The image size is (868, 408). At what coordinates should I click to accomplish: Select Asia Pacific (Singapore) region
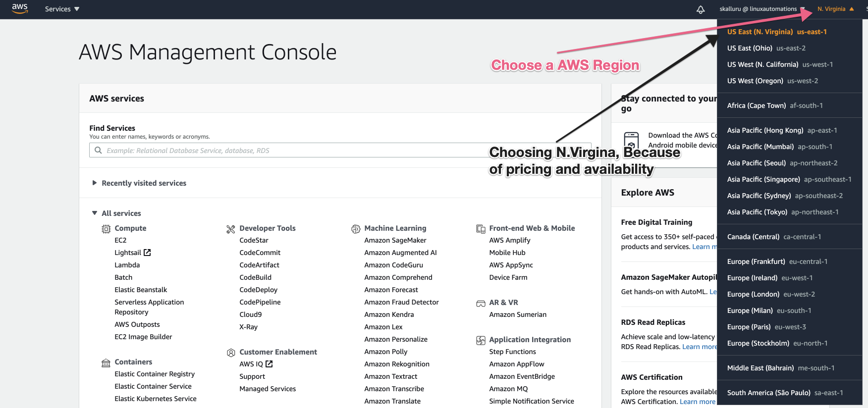pyautogui.click(x=790, y=179)
